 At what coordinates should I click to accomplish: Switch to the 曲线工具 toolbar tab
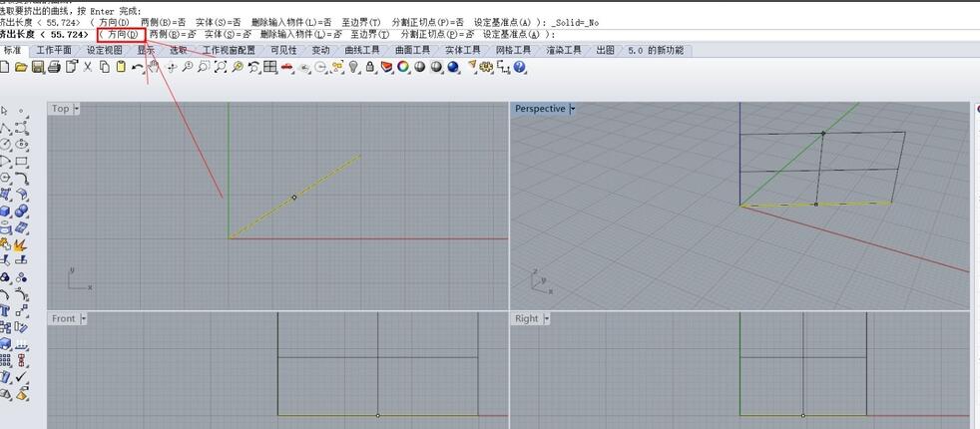click(362, 50)
